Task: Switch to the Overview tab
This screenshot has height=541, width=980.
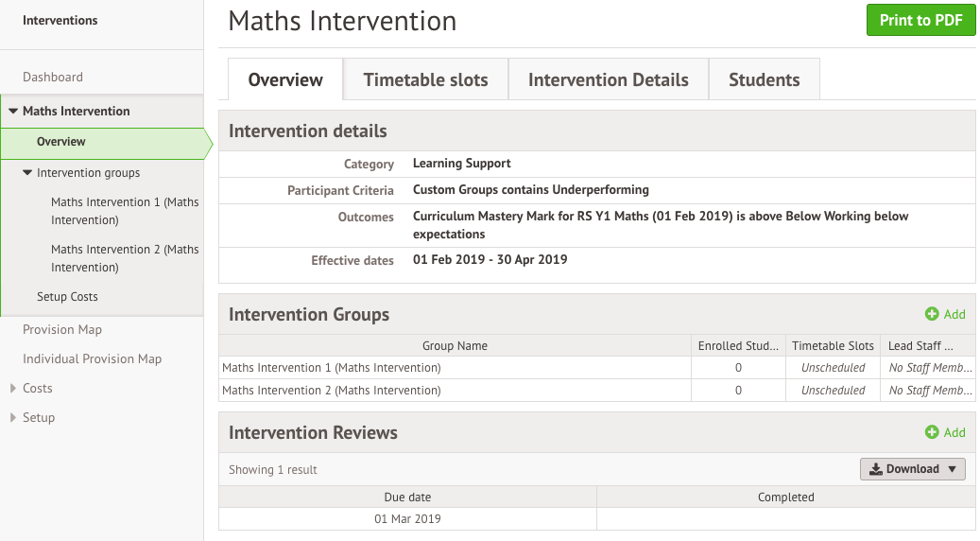Action: click(x=285, y=79)
